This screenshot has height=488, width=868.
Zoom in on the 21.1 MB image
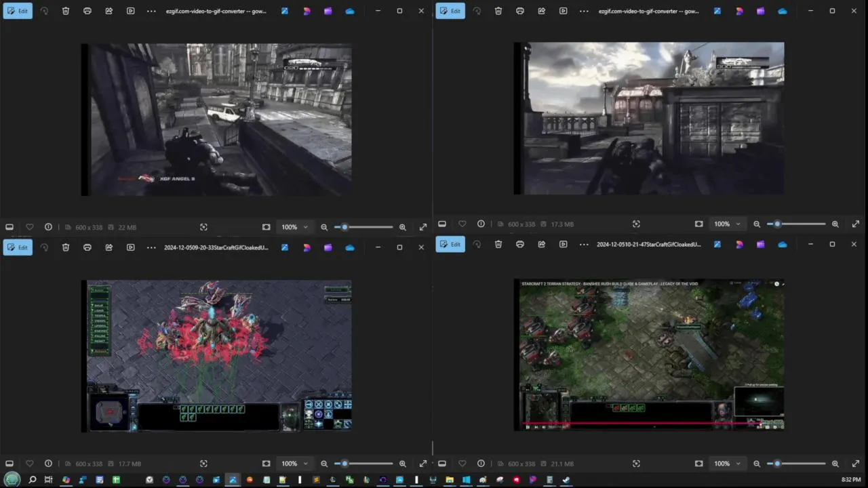(835, 464)
